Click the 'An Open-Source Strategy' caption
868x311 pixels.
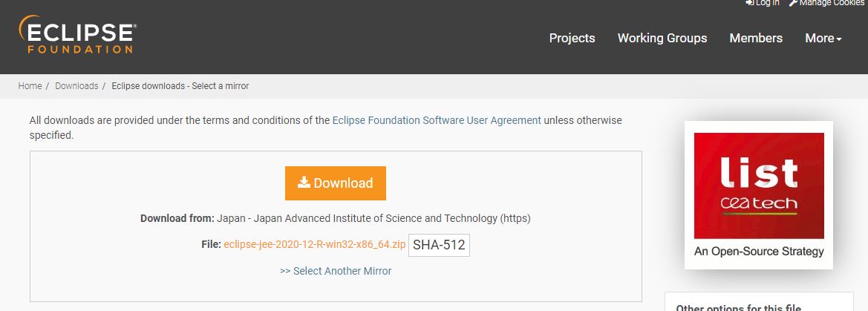coord(759,252)
